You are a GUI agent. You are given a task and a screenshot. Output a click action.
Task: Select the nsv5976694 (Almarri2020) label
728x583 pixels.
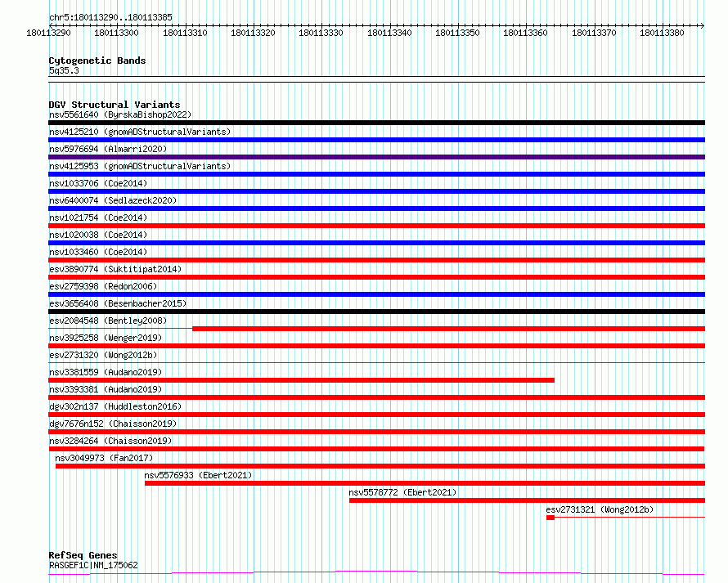[x=108, y=149]
